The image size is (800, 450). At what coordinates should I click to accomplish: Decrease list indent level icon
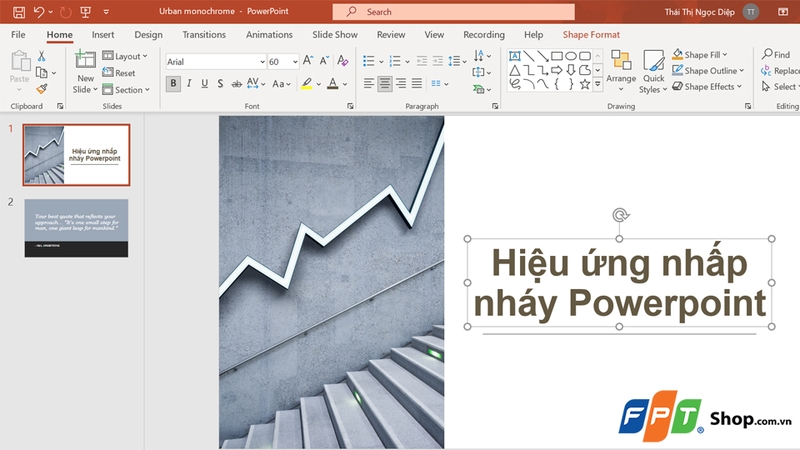[422, 61]
